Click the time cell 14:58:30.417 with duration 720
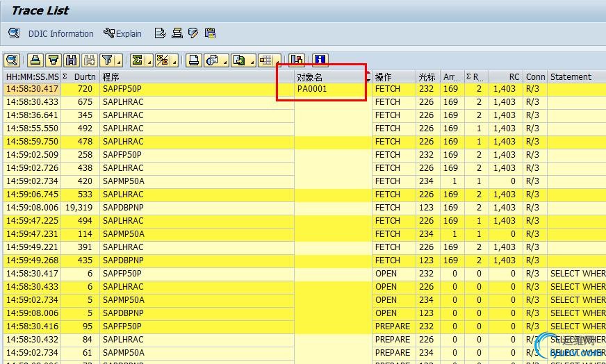The height and width of the screenshot is (364, 606). coord(33,89)
